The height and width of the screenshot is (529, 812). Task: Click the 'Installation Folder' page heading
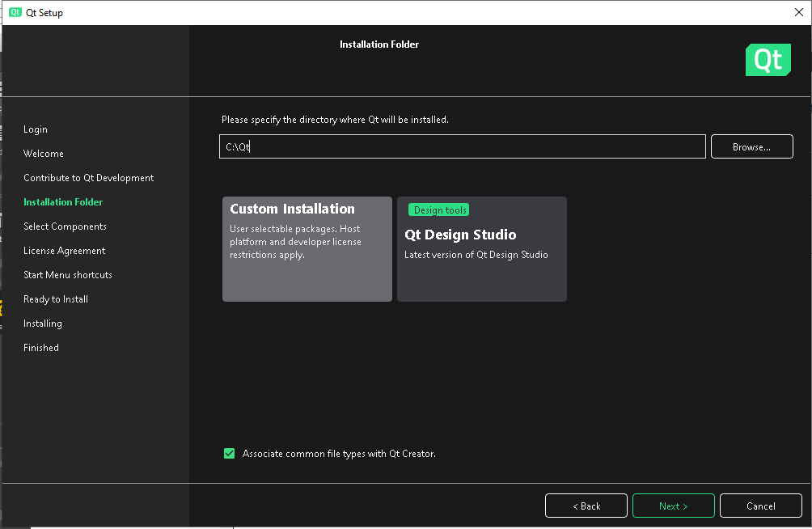pos(379,44)
